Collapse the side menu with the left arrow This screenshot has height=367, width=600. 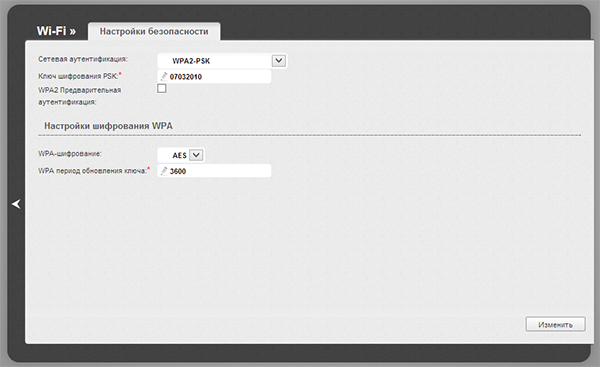coord(16,204)
